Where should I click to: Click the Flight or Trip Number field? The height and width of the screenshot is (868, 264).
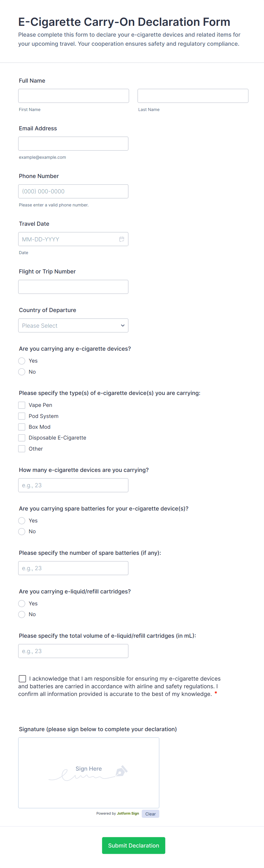point(73,287)
